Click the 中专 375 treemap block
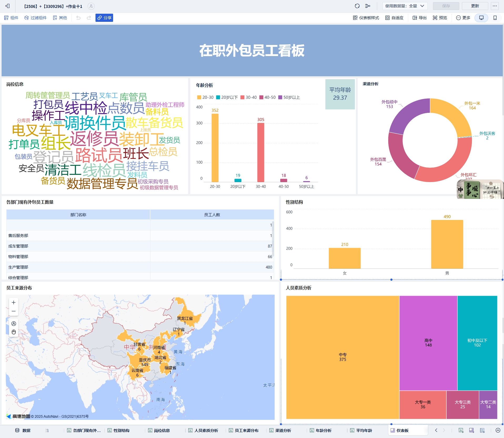 pos(342,357)
